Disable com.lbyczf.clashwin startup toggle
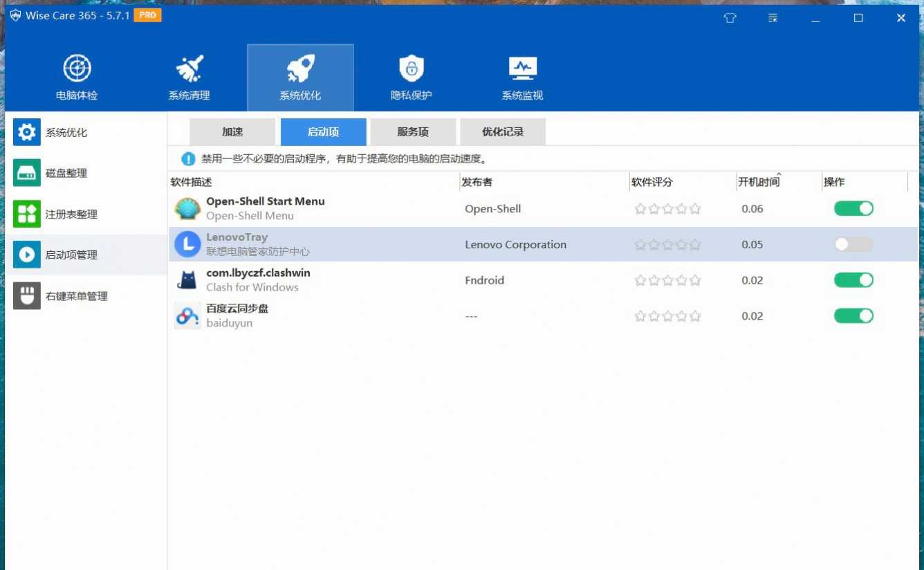The height and width of the screenshot is (570, 924). [853, 280]
